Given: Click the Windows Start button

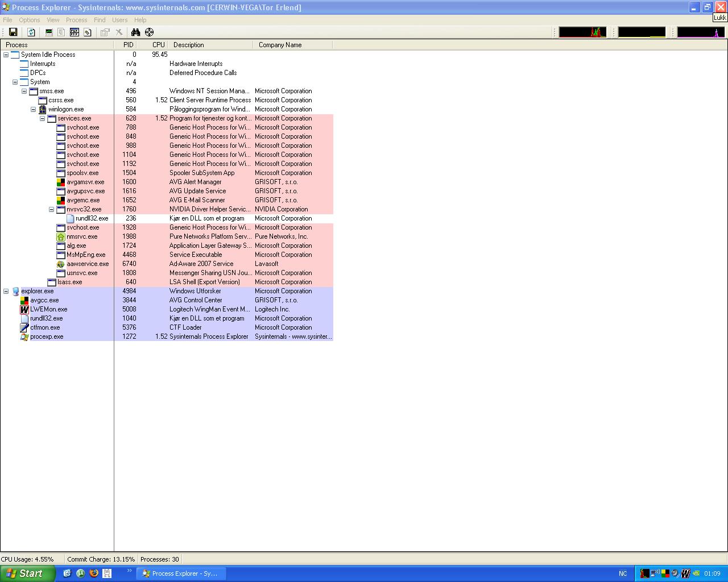Looking at the screenshot, I should [28, 573].
